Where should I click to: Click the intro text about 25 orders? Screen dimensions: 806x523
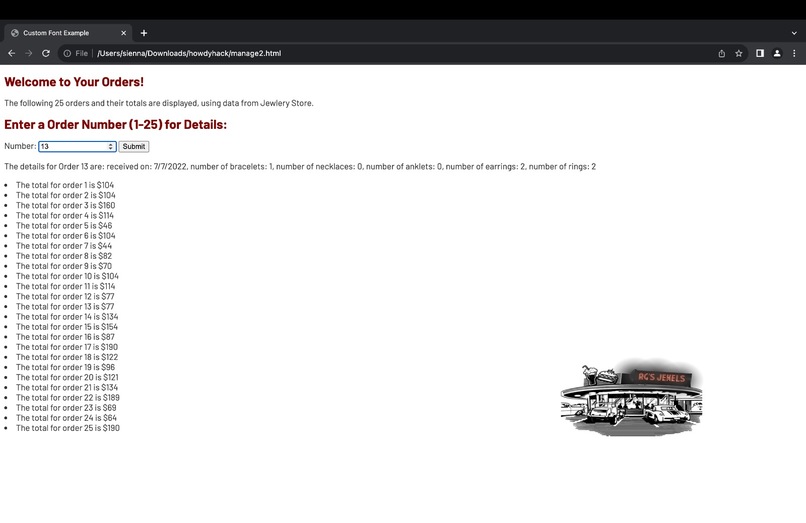tap(159, 103)
